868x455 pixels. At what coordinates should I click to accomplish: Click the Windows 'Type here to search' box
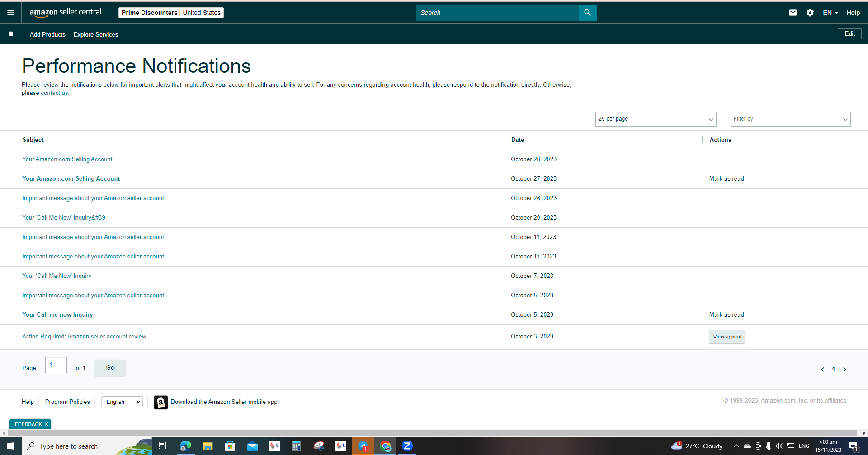click(87, 446)
